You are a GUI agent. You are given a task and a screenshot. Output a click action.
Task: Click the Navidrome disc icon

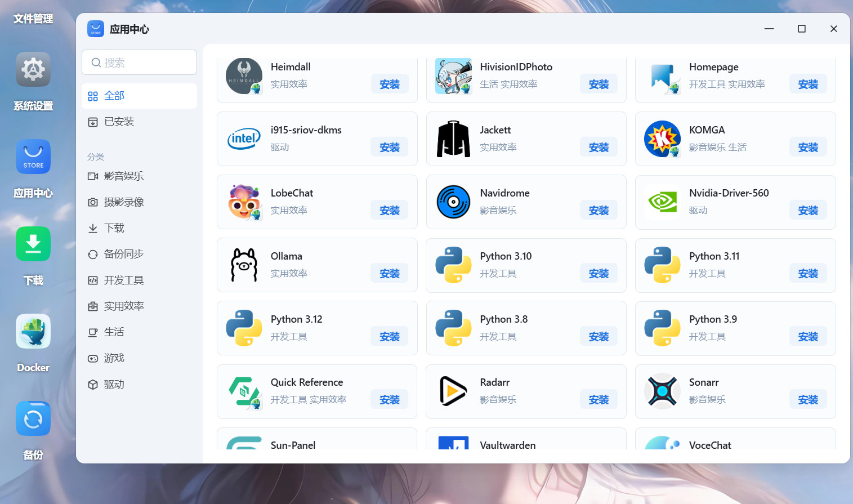(453, 202)
